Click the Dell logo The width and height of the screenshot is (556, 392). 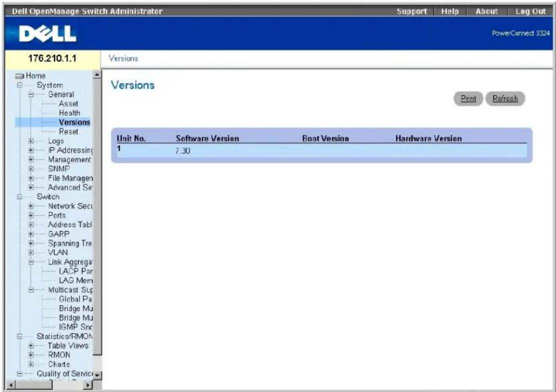click(x=47, y=34)
